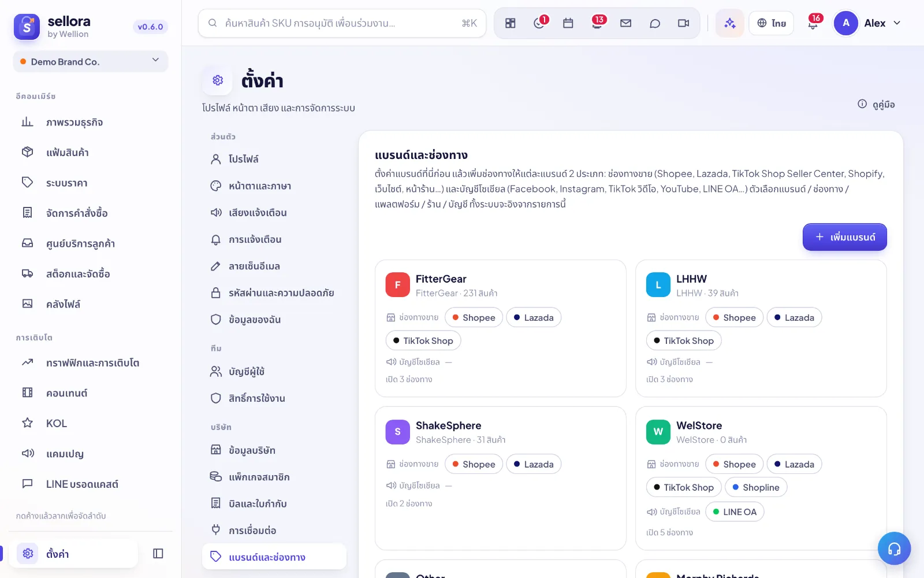The width and height of the screenshot is (924, 578).
Task: Open the ดูคู่มือ guide link
Action: [877, 105]
